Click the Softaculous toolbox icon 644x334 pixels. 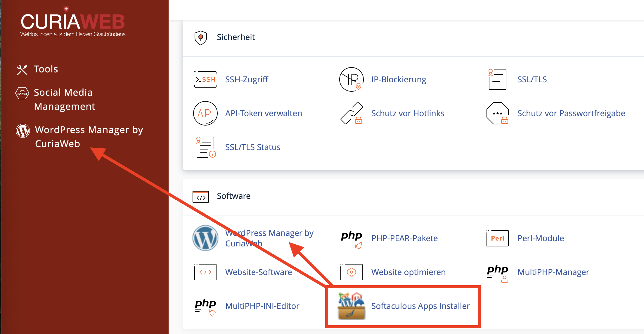(351, 306)
